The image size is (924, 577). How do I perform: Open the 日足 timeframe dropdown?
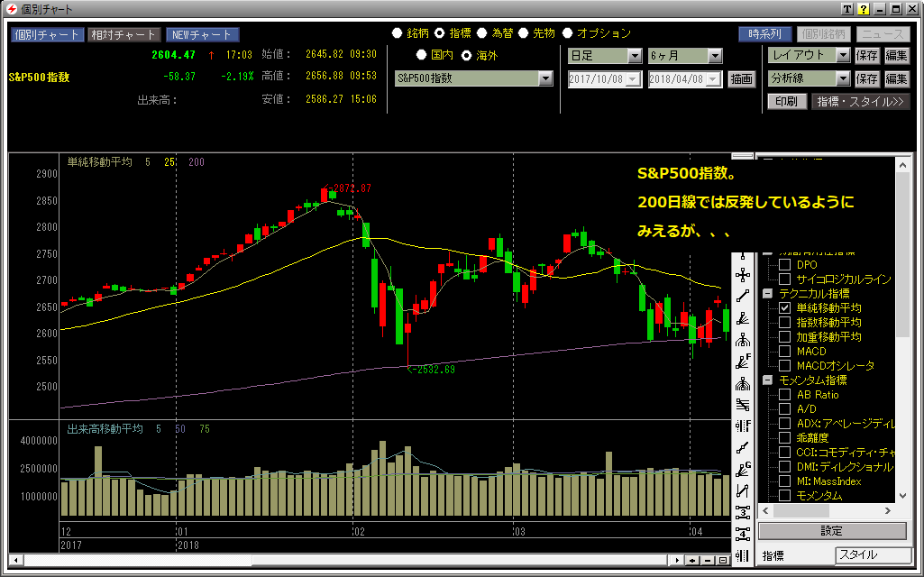point(635,56)
